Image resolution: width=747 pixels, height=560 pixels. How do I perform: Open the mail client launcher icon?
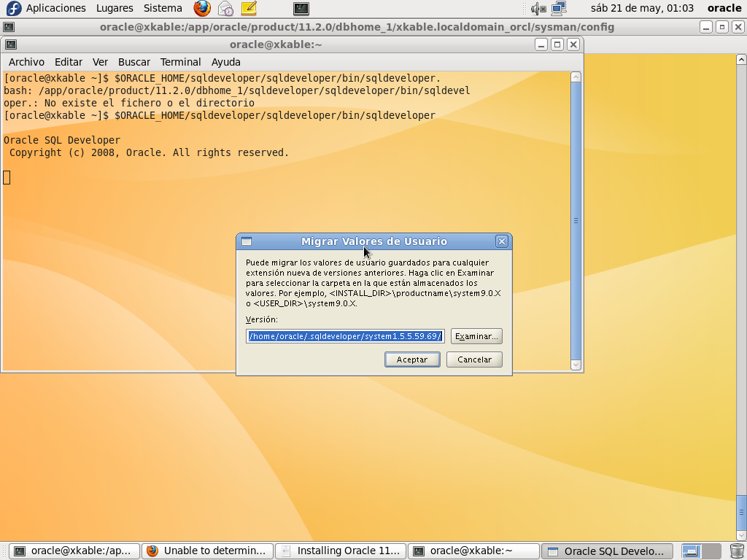pyautogui.click(x=225, y=8)
